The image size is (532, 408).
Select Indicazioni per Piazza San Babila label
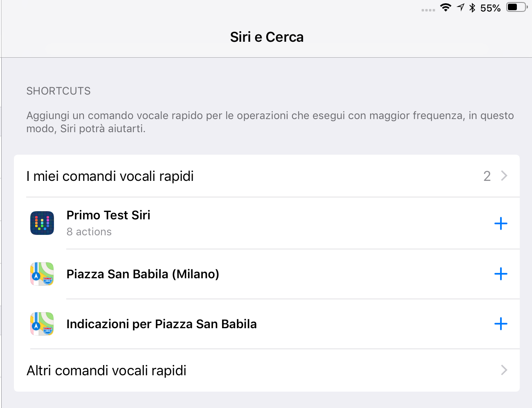point(162,324)
